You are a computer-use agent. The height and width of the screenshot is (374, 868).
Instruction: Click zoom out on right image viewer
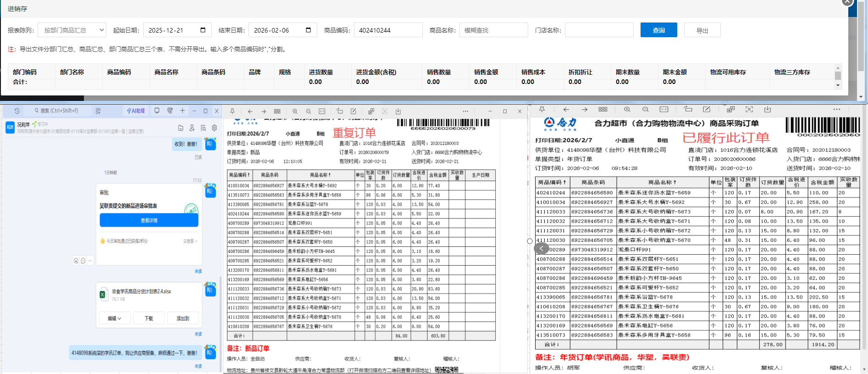coord(645,110)
